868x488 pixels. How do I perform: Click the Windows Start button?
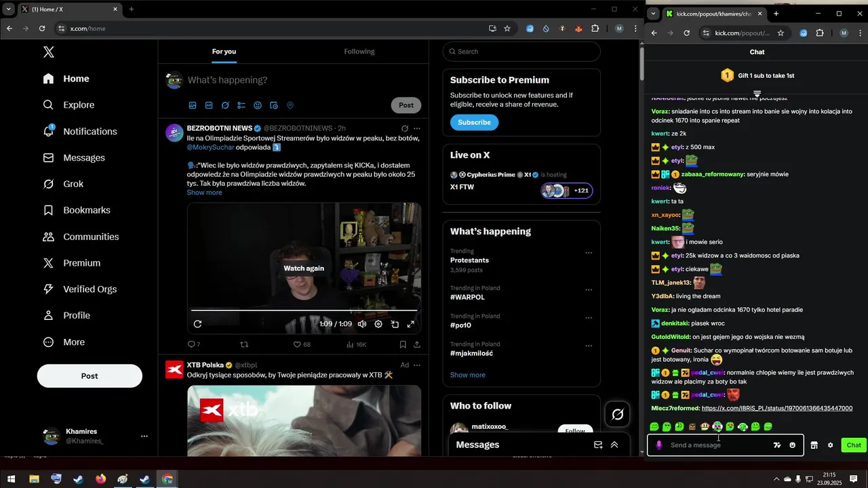12,479
